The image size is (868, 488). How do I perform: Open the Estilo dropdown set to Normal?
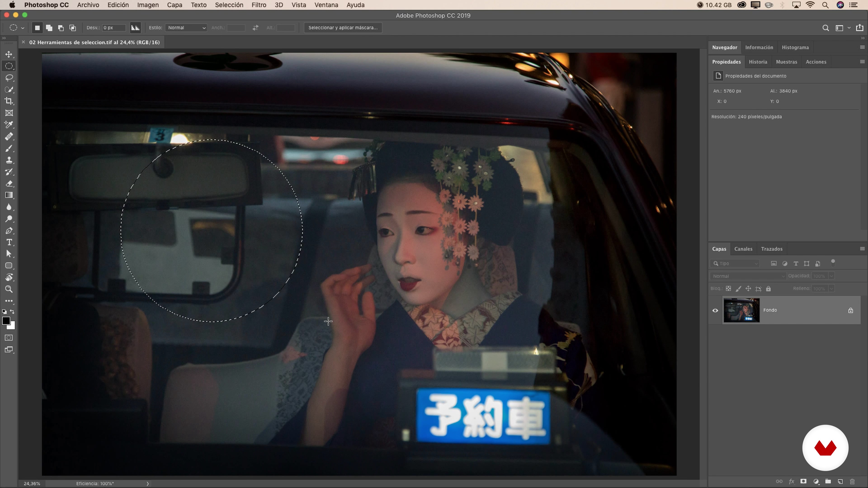(186, 28)
